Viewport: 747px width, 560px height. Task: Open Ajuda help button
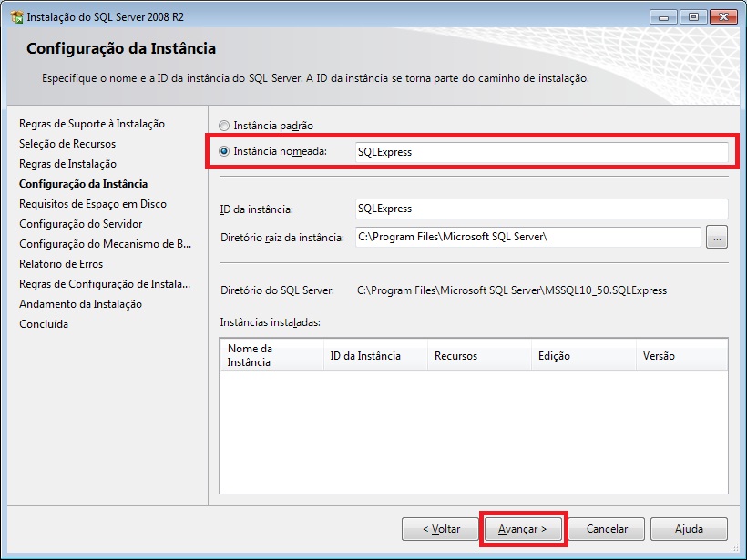[689, 529]
